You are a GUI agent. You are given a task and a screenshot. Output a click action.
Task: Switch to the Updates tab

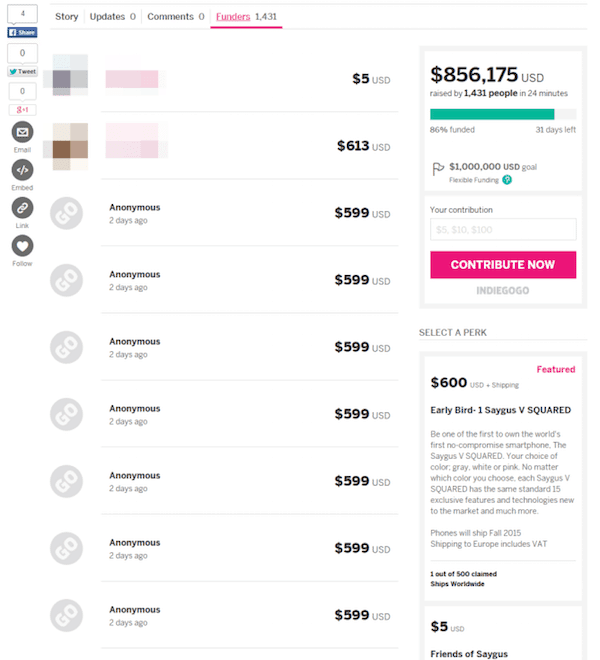pyautogui.click(x=112, y=17)
